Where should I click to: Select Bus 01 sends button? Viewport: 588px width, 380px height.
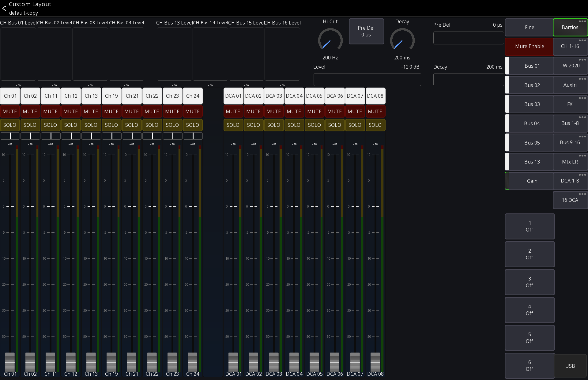(529, 66)
